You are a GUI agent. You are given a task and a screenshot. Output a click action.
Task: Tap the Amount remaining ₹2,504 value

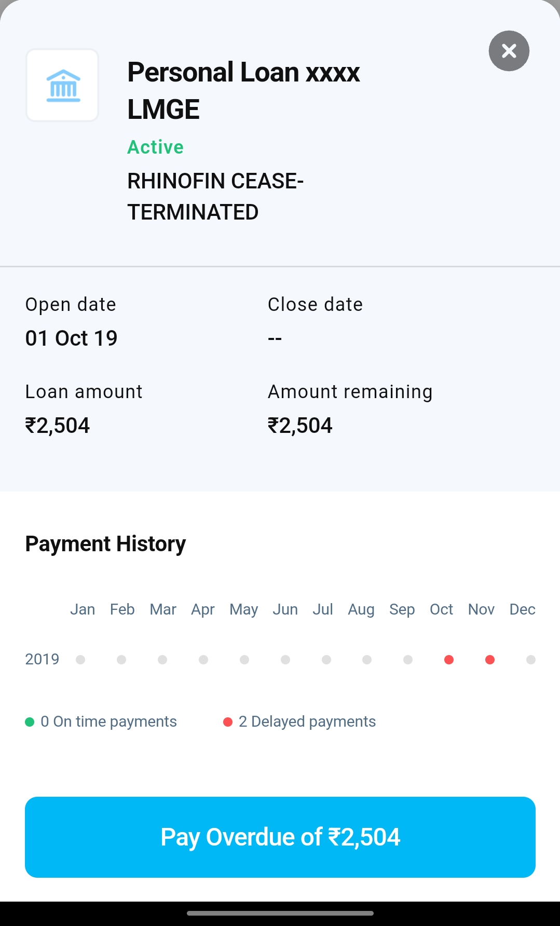point(299,426)
